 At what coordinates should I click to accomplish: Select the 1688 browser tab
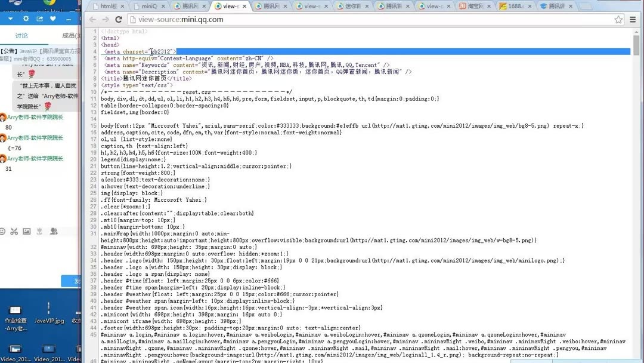[514, 6]
